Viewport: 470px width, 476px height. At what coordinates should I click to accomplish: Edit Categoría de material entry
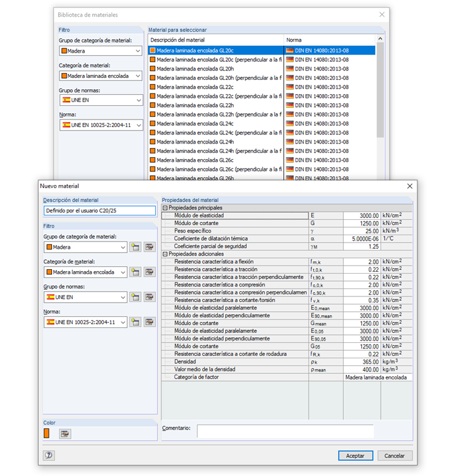(x=149, y=272)
